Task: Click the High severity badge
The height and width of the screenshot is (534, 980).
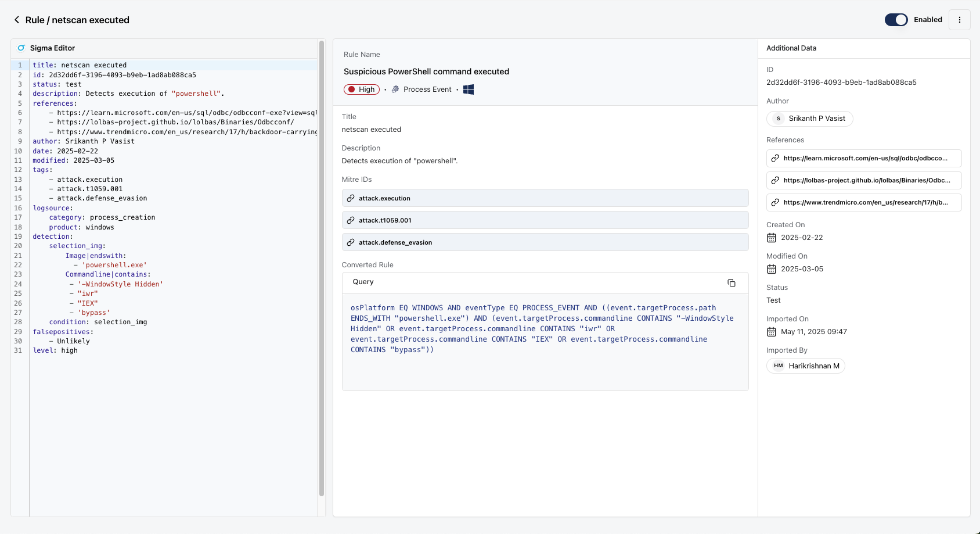Action: [362, 89]
